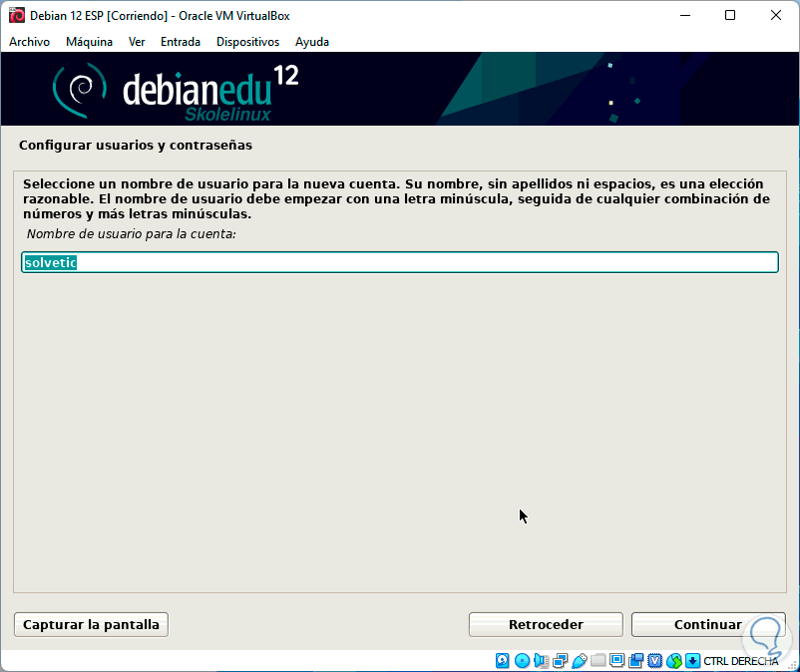Minimize the VirtualBox window
800x672 pixels.
click(685, 15)
